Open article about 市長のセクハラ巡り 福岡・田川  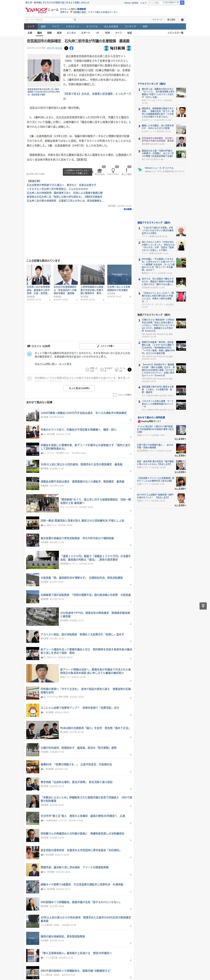click(x=78, y=430)
